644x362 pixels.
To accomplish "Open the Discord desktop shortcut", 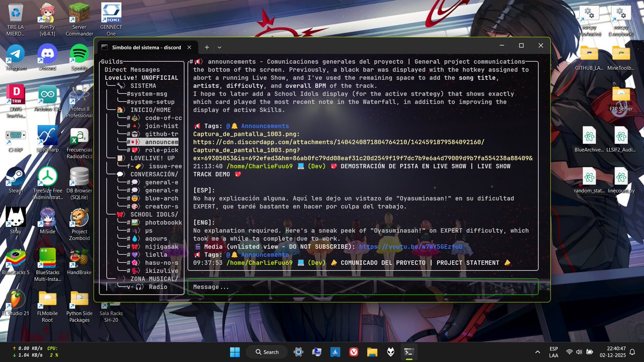I will [x=47, y=57].
